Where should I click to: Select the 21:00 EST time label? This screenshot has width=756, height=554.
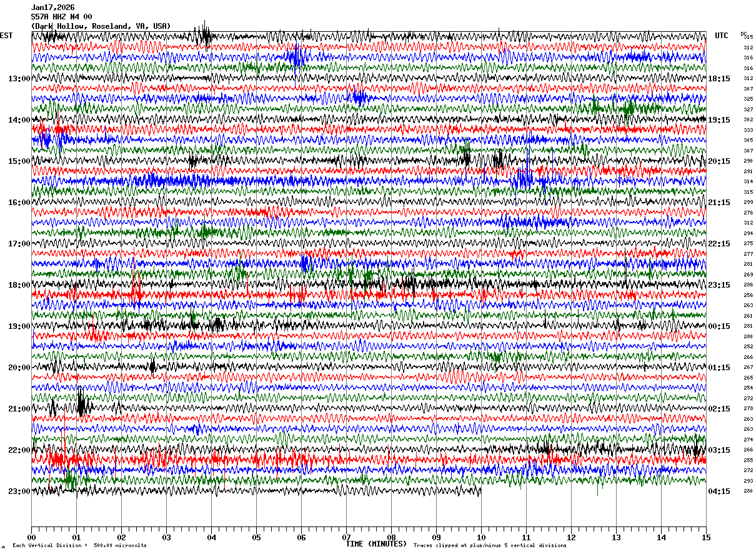coord(19,408)
